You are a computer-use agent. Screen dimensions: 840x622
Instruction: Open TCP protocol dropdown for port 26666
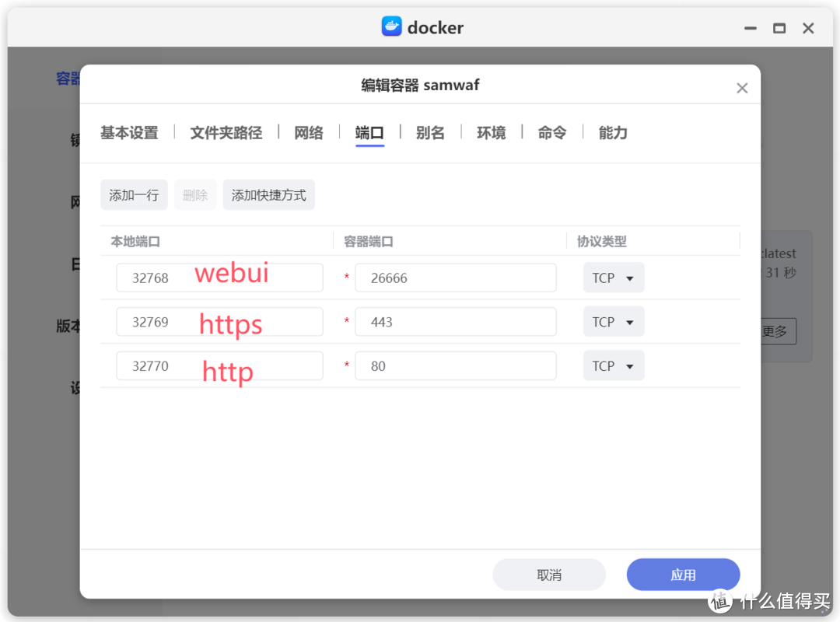coord(614,278)
